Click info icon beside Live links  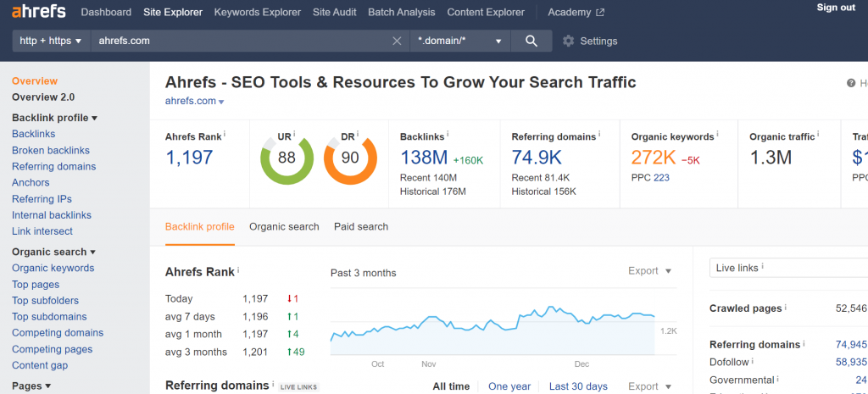click(762, 266)
